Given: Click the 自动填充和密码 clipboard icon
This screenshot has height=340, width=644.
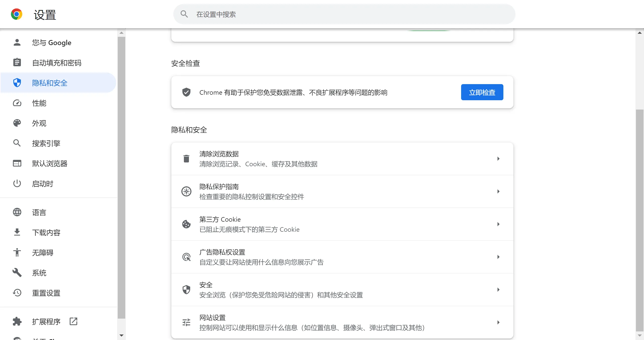Looking at the screenshot, I should click(17, 62).
